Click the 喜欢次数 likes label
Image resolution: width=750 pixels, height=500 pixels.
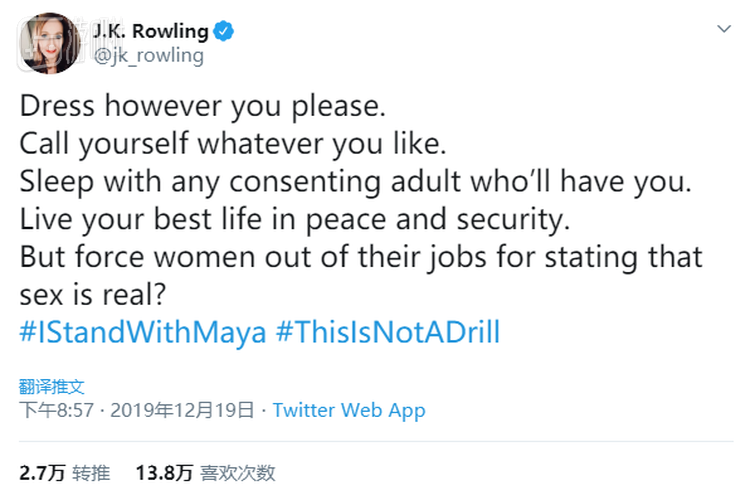(x=238, y=473)
